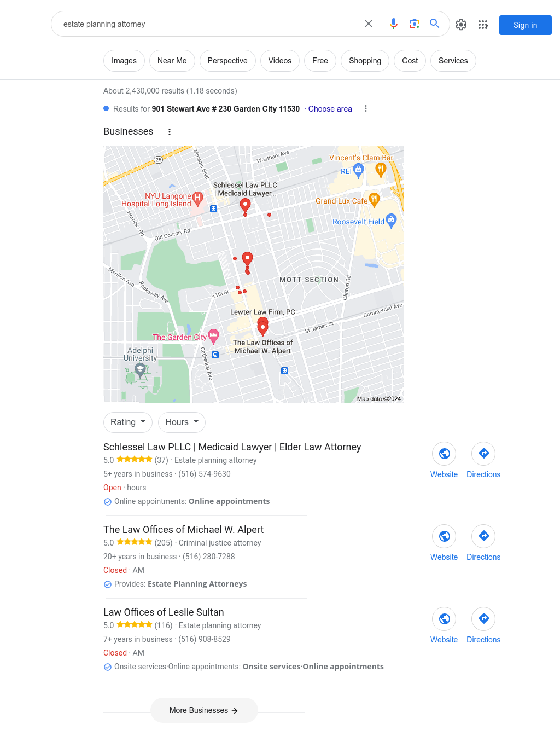Open directions for Michael W. Alpert office

click(483, 536)
